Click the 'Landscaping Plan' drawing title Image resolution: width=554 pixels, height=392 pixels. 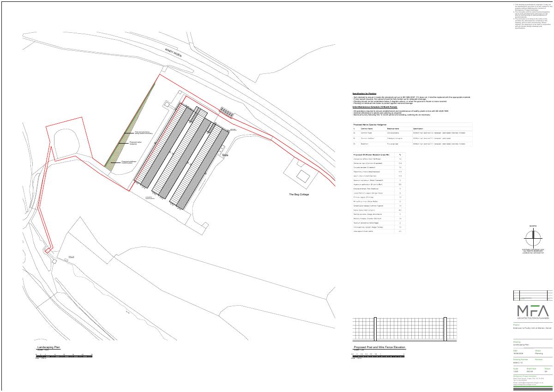pos(48,347)
